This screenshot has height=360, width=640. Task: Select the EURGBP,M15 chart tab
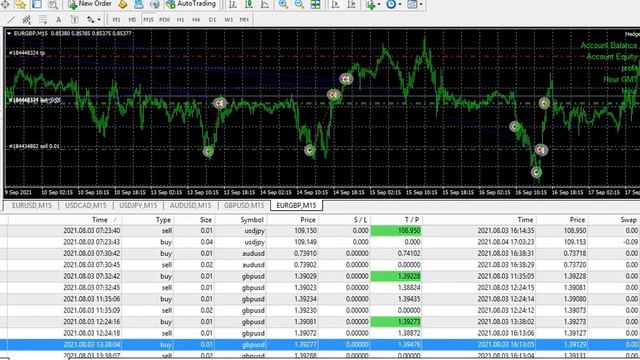click(x=296, y=205)
